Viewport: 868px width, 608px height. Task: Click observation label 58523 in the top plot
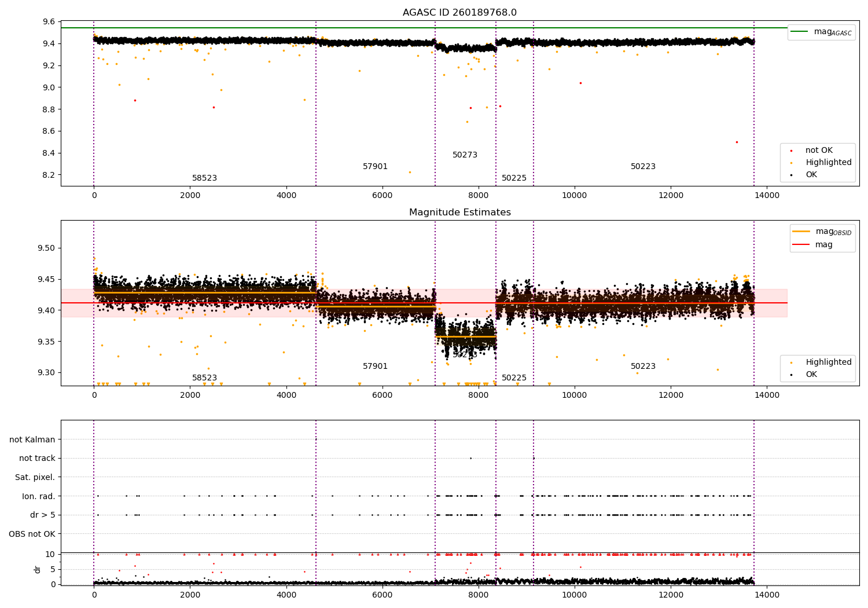click(204, 178)
